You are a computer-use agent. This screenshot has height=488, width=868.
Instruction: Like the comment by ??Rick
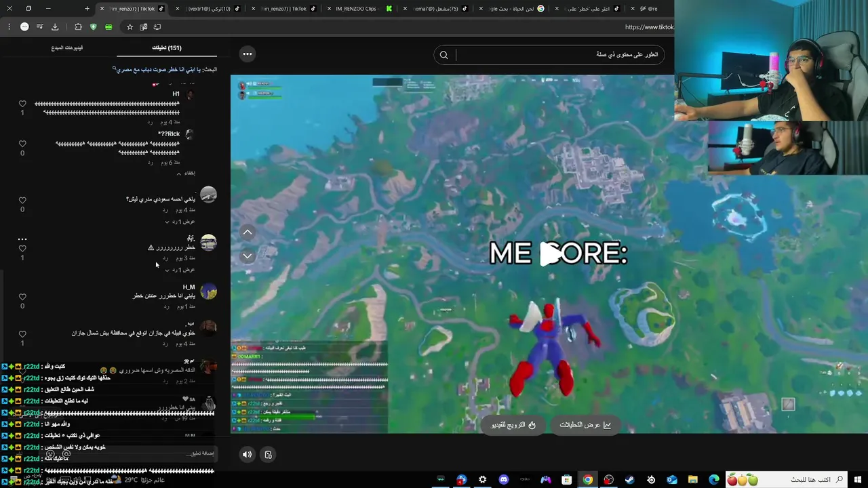point(22,144)
